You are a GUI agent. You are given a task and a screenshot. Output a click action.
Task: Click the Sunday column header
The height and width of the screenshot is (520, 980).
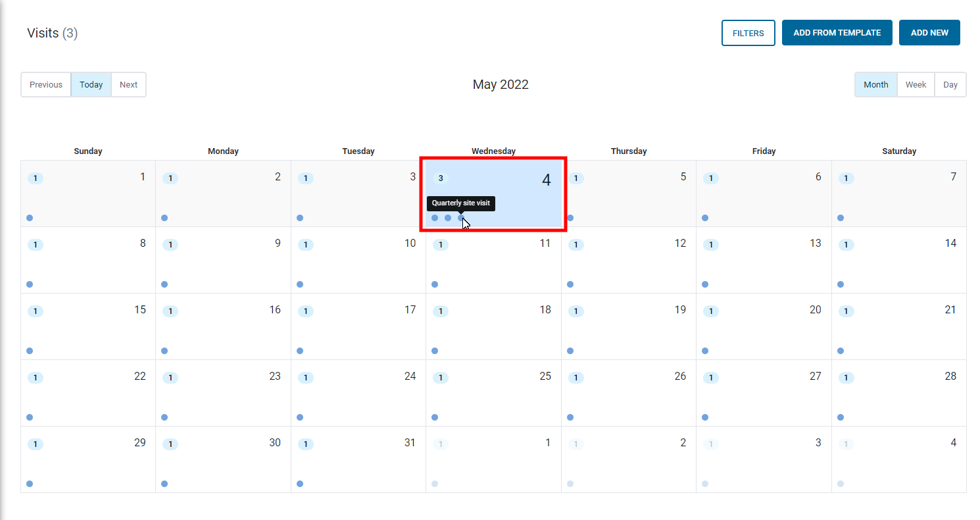point(88,151)
